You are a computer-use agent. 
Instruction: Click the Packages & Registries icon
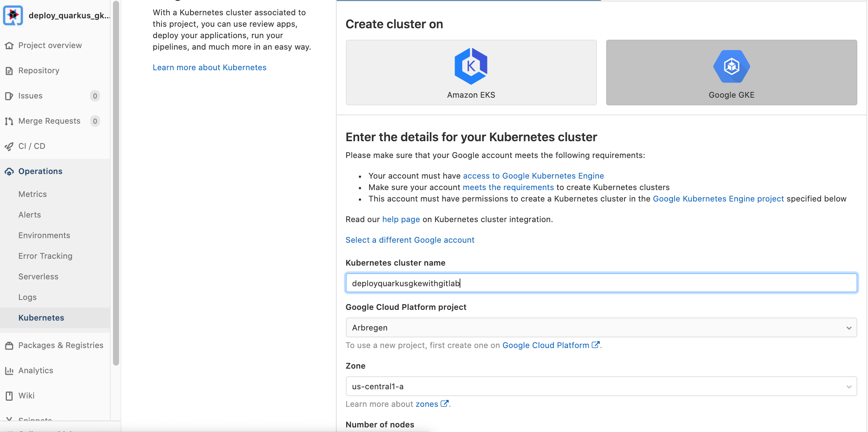pyautogui.click(x=9, y=345)
